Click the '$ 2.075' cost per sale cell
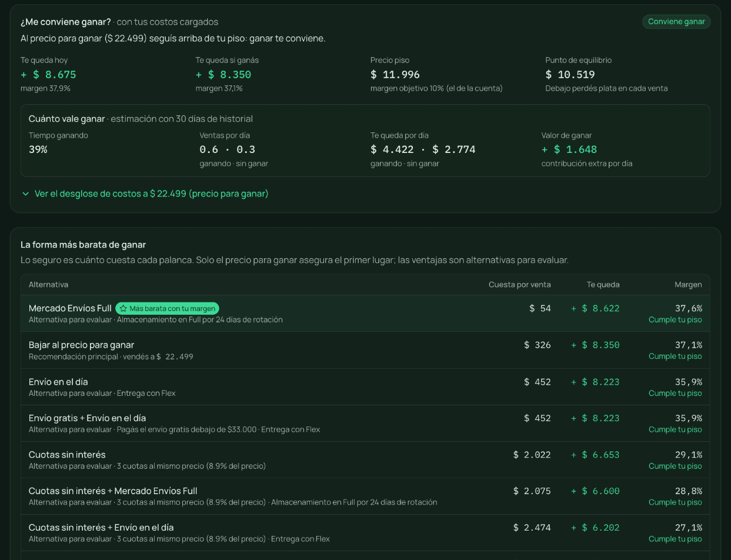731x560 pixels. point(532,491)
